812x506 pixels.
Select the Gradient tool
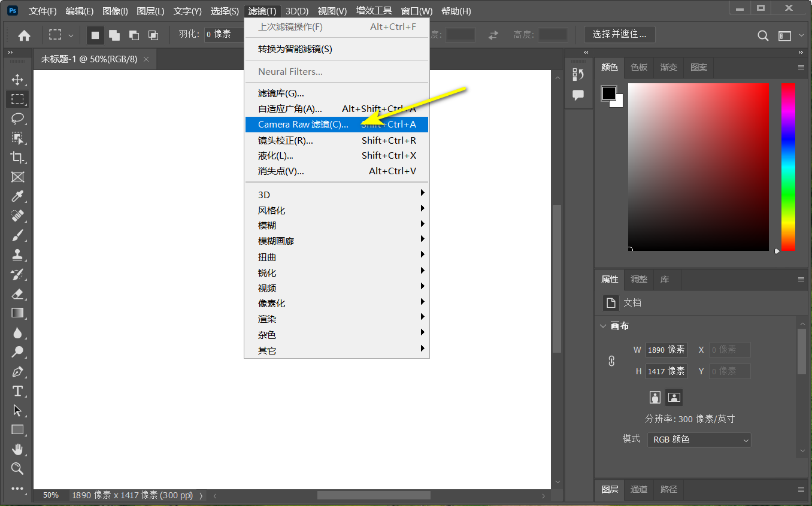click(17, 313)
